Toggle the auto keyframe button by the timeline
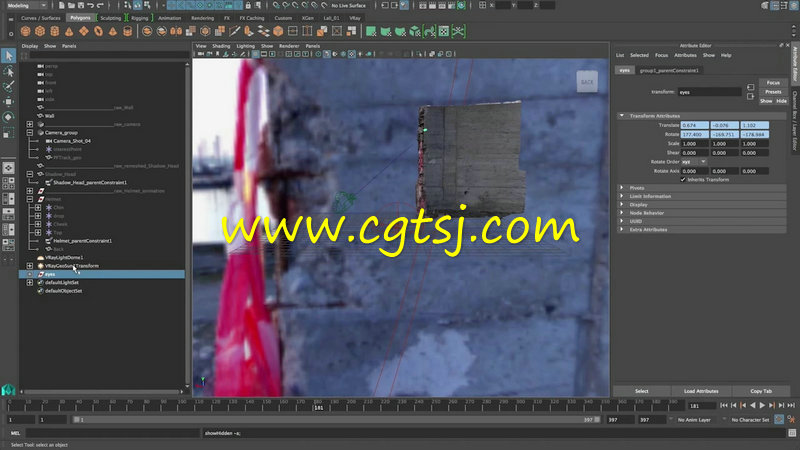Screen dimensions: 800x450 (x=779, y=419)
